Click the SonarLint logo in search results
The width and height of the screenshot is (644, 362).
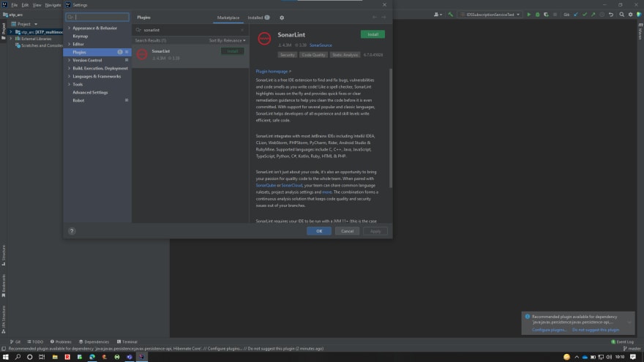pyautogui.click(x=142, y=54)
